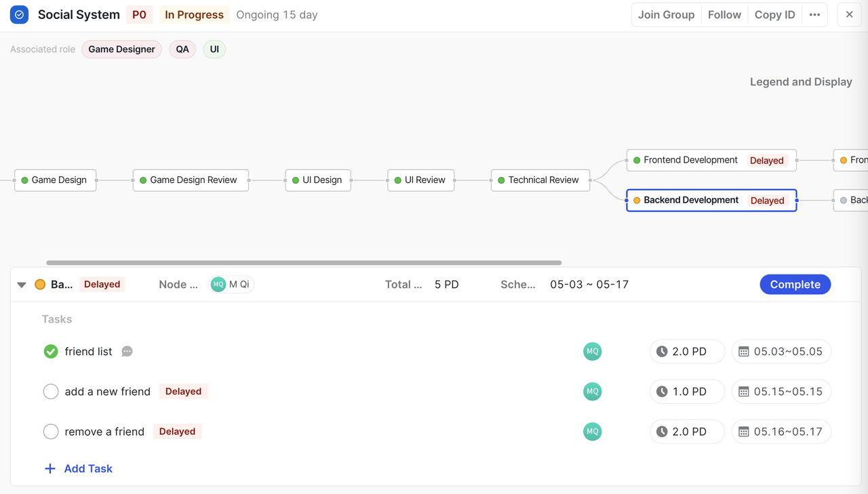Open the P0 priority dropdown
This screenshot has width=868, height=494.
tap(139, 15)
